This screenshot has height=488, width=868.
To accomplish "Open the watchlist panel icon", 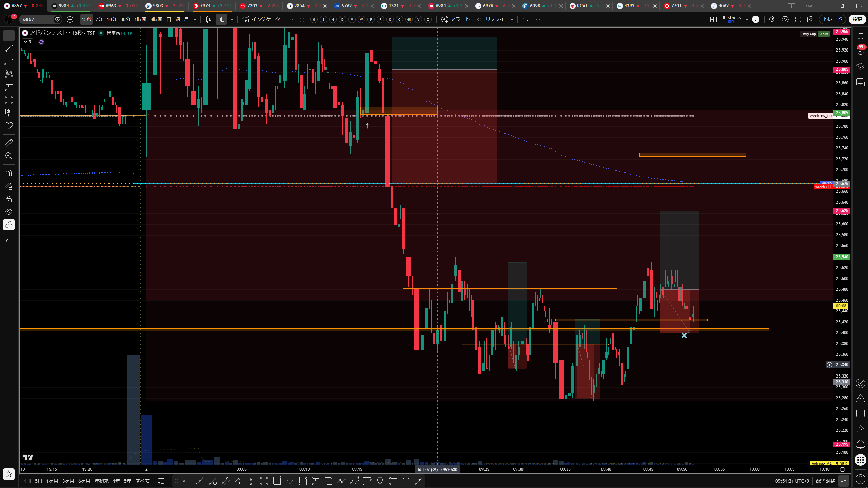I will [860, 35].
